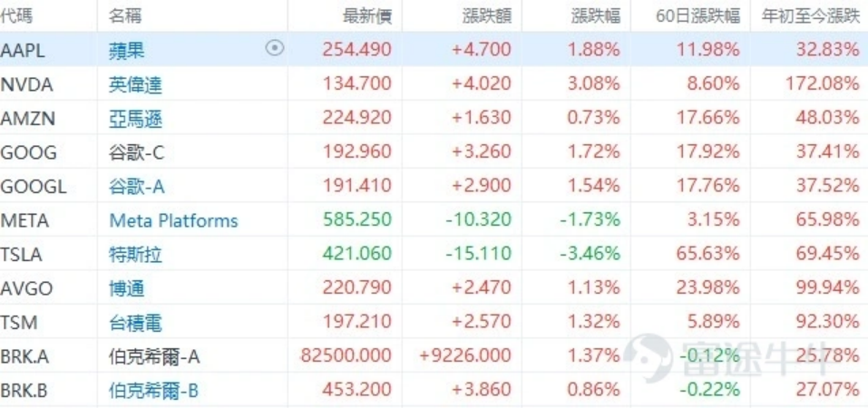Open the 英偉達 stock link
The image size is (868, 408).
[136, 84]
